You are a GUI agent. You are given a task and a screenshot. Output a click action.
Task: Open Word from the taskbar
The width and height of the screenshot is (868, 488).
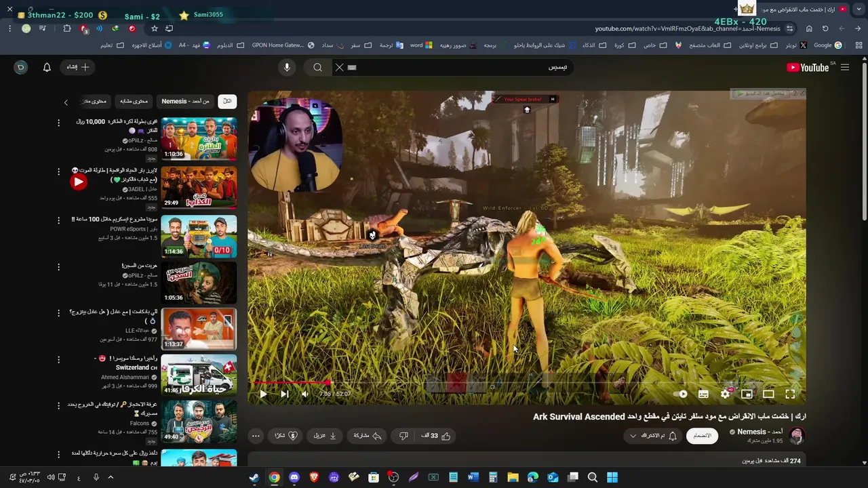473,477
